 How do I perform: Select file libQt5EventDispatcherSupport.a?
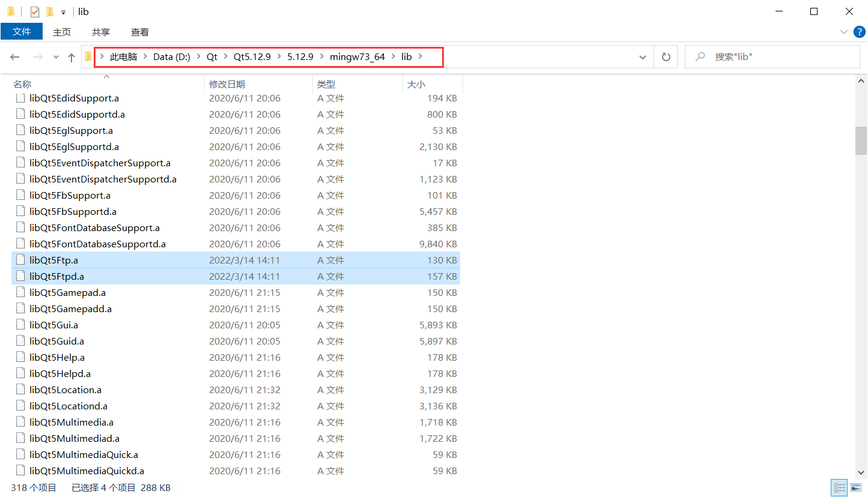coord(235,163)
